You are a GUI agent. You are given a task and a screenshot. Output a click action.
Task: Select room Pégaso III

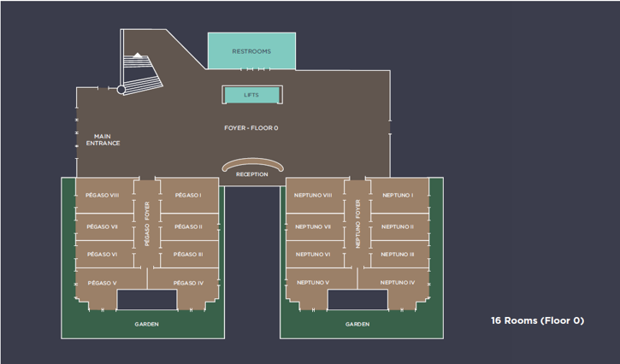(188, 255)
